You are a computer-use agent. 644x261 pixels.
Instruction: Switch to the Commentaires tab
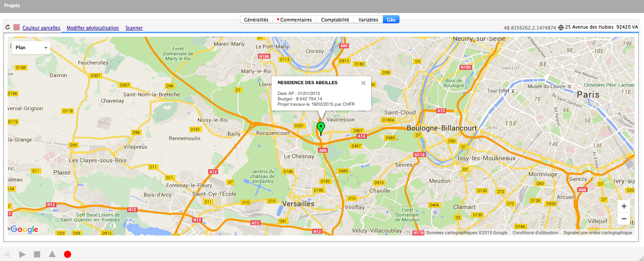coord(294,20)
